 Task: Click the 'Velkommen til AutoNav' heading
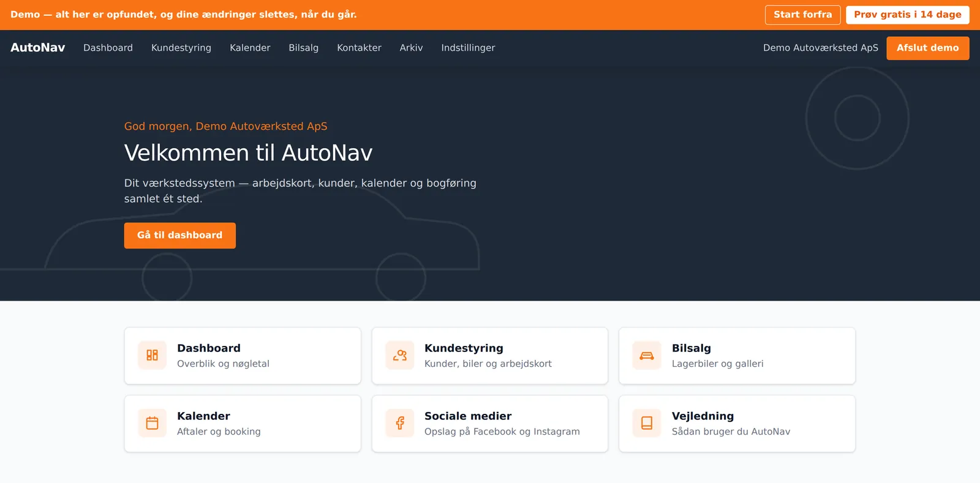248,152
